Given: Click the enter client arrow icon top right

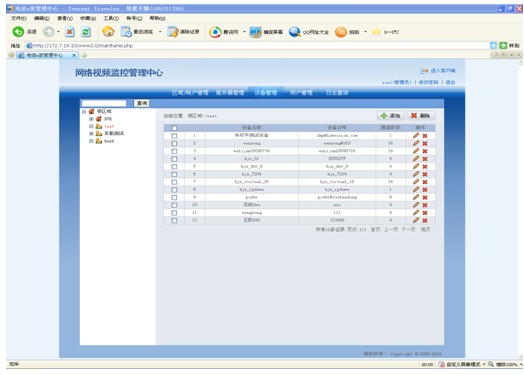Looking at the screenshot, I should point(424,71).
